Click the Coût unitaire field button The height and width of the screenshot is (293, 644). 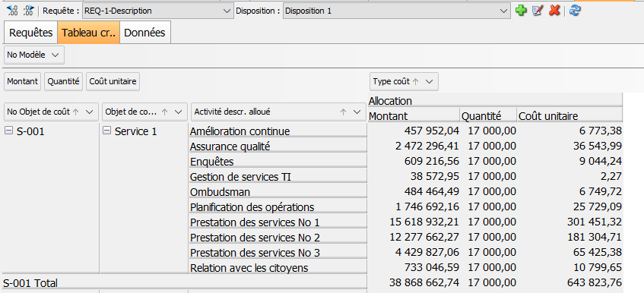(113, 81)
